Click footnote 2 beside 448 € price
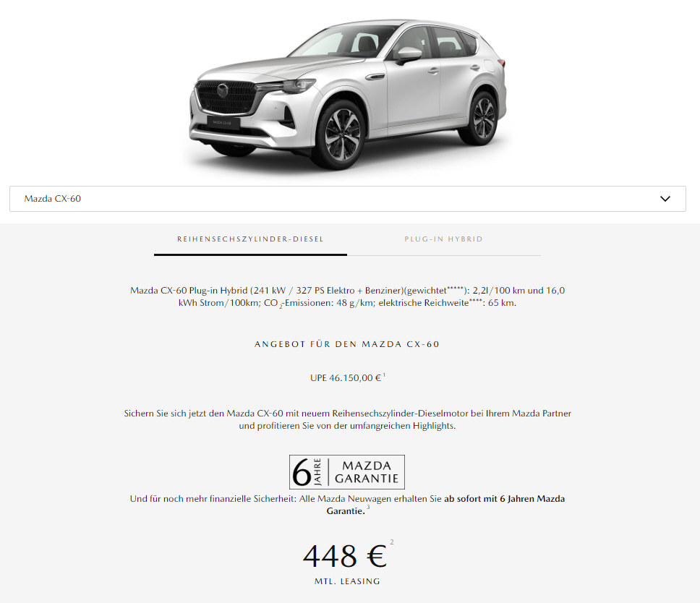 point(392,542)
